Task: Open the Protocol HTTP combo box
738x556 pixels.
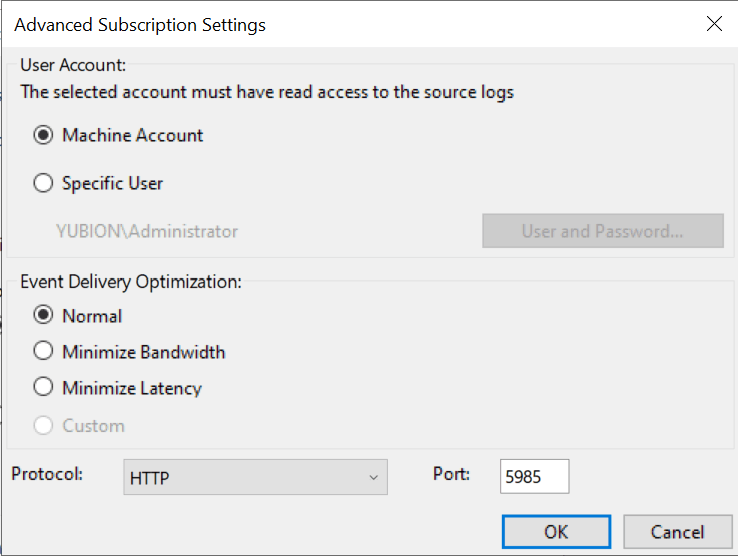Action: [x=256, y=477]
